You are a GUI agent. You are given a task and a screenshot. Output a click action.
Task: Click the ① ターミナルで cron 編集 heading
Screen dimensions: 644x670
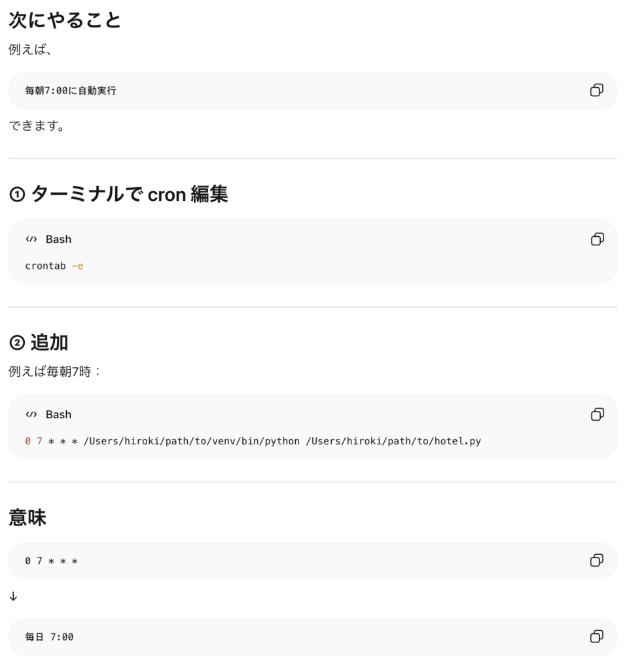118,194
